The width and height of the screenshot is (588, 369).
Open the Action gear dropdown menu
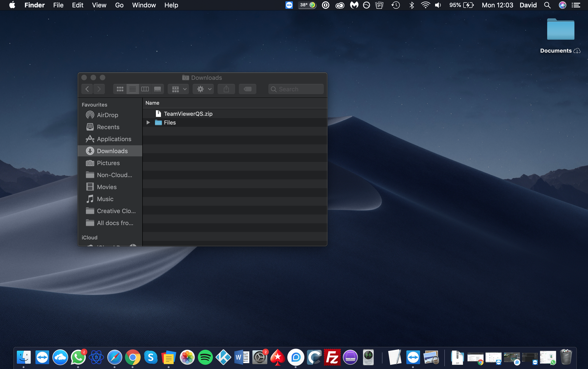pyautogui.click(x=203, y=89)
